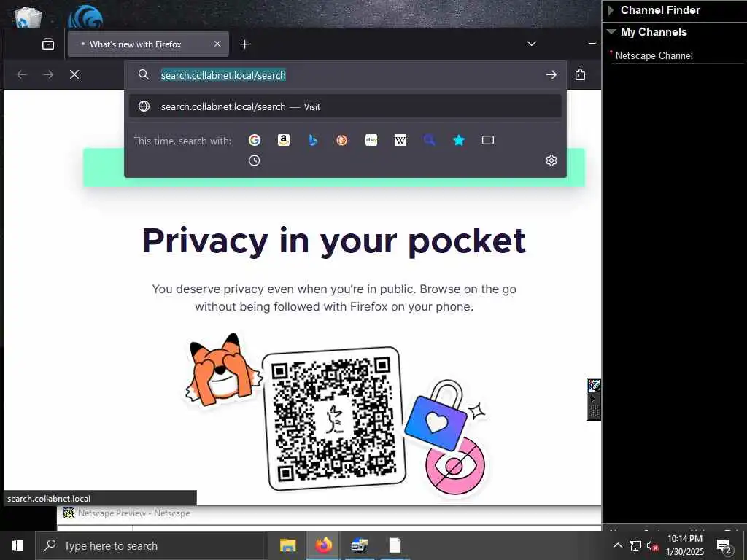747x560 pixels.
Task: Search this time with Amazon
Action: pos(284,140)
